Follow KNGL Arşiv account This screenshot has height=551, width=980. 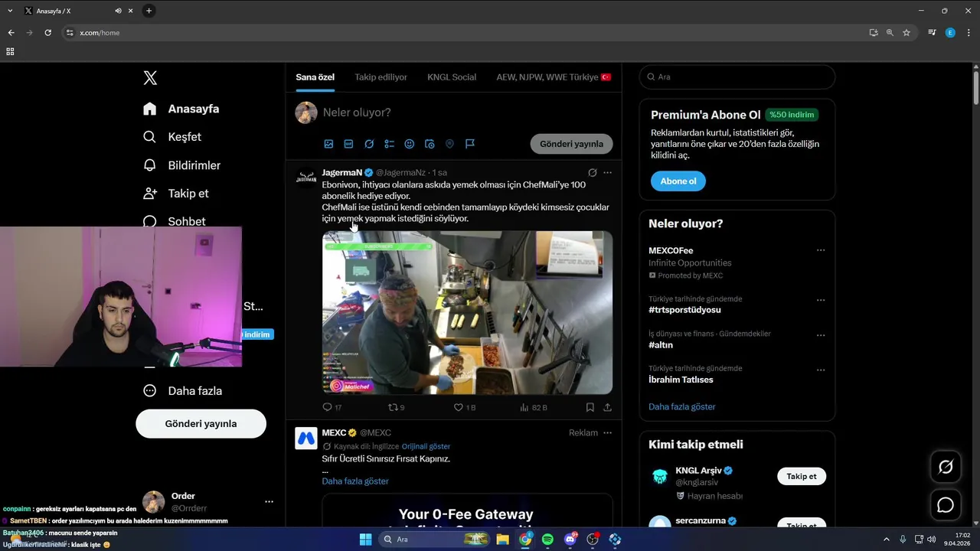tap(802, 476)
